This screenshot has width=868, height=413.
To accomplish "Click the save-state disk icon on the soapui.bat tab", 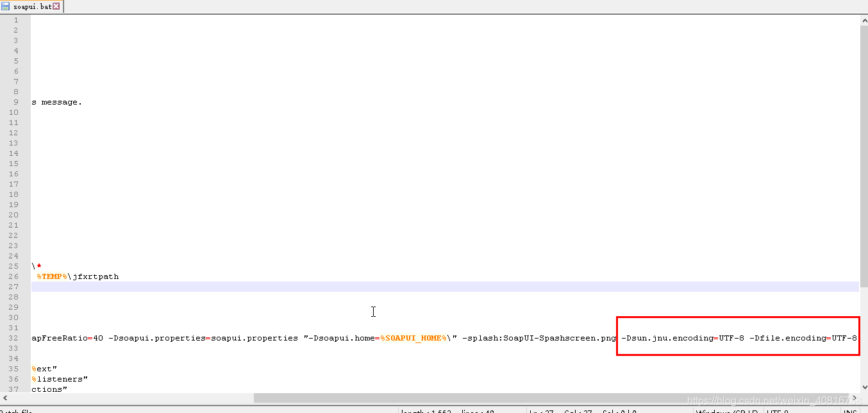I will (x=6, y=6).
